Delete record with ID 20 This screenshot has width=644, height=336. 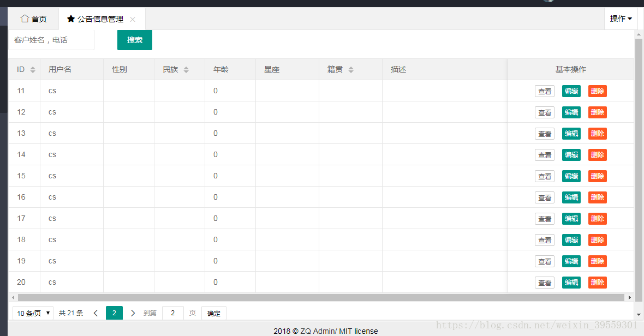tap(598, 283)
